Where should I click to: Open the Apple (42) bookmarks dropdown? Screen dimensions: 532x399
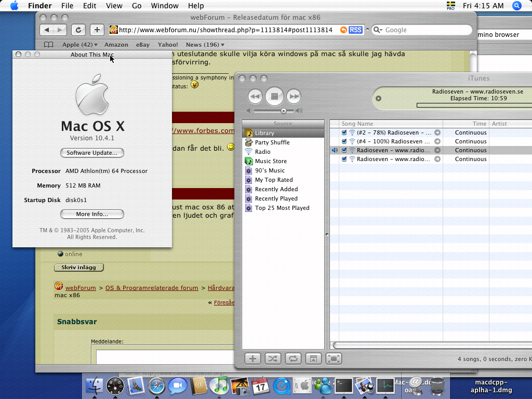79,45
